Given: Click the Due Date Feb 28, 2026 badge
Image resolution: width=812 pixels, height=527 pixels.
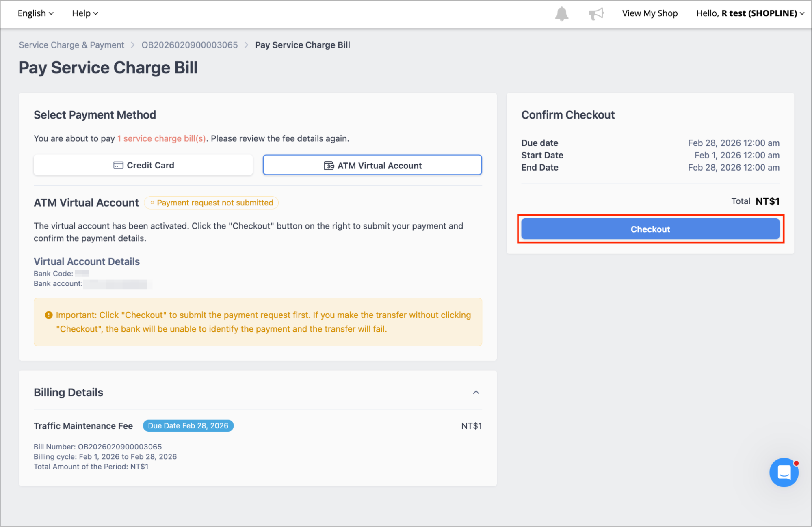Looking at the screenshot, I should coord(188,426).
